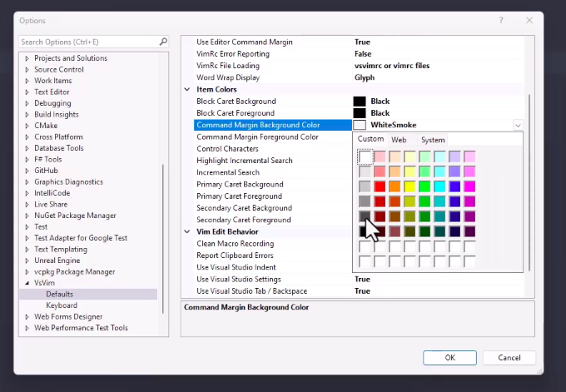
Task: Select the Custom color tab
Action: [x=370, y=140]
